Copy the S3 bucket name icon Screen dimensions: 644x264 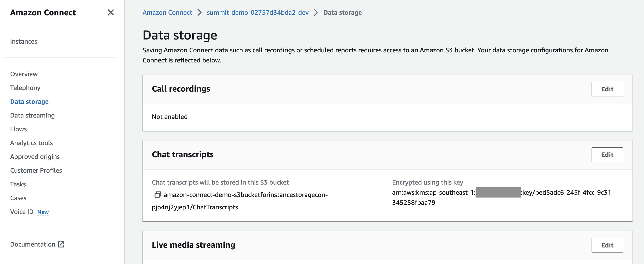point(158,195)
